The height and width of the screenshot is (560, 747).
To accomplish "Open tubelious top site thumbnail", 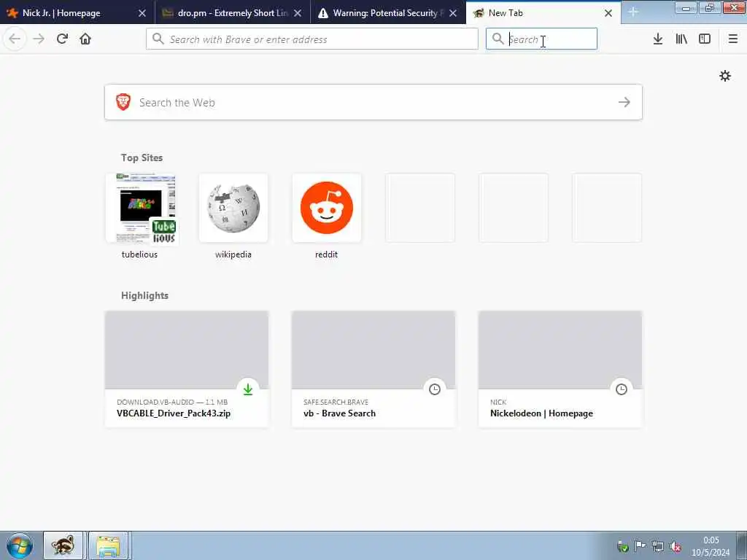I will pyautogui.click(x=140, y=208).
